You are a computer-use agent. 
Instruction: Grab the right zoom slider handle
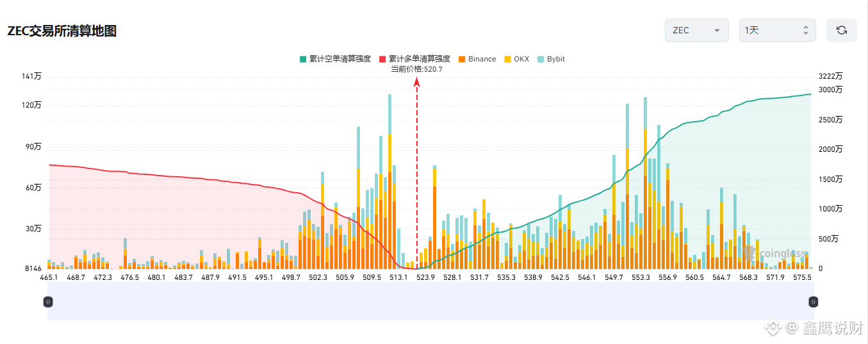(x=813, y=302)
